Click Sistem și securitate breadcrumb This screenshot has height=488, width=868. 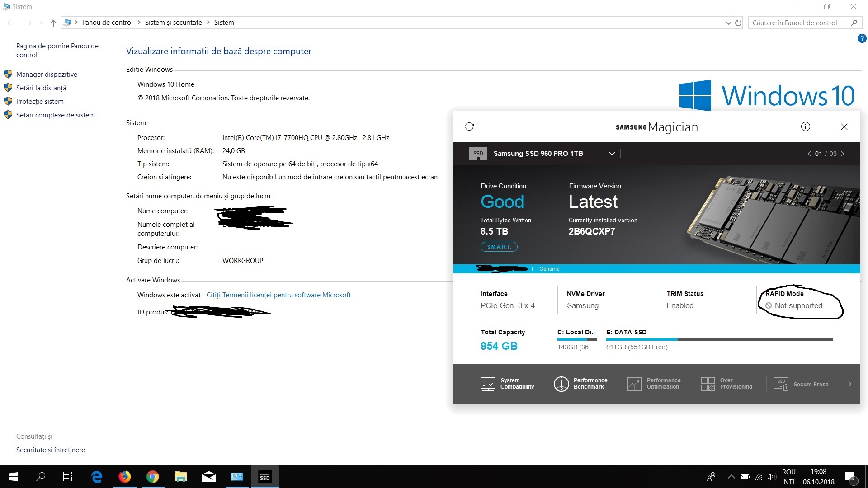coord(174,23)
